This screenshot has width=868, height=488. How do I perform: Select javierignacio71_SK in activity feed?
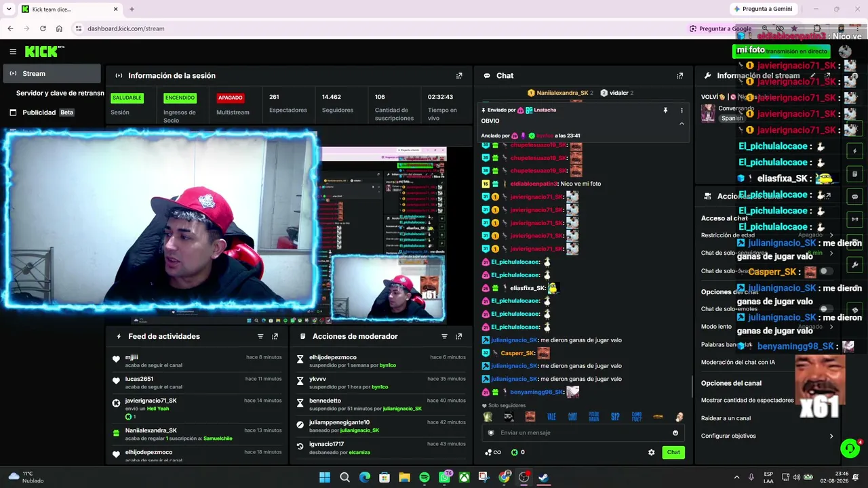[x=151, y=401]
